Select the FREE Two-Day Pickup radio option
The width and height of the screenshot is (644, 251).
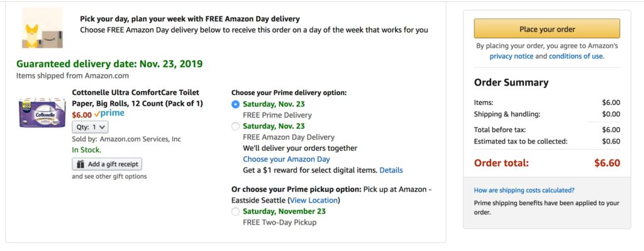pos(235,212)
